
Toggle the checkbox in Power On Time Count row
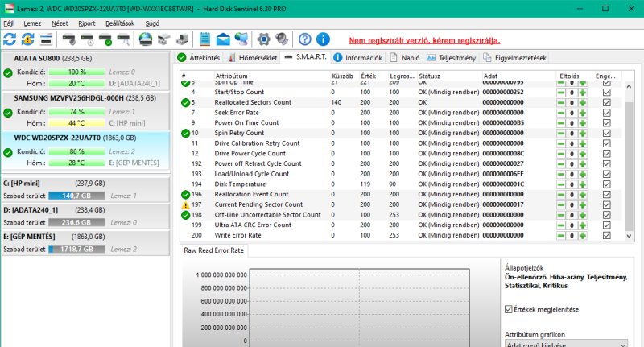pyautogui.click(x=607, y=123)
